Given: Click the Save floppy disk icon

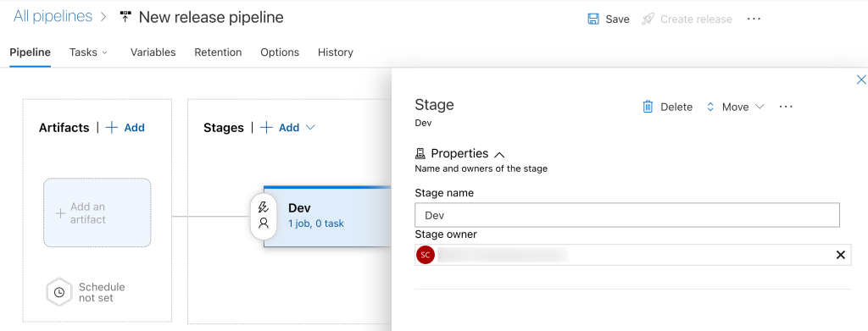Looking at the screenshot, I should pos(593,19).
